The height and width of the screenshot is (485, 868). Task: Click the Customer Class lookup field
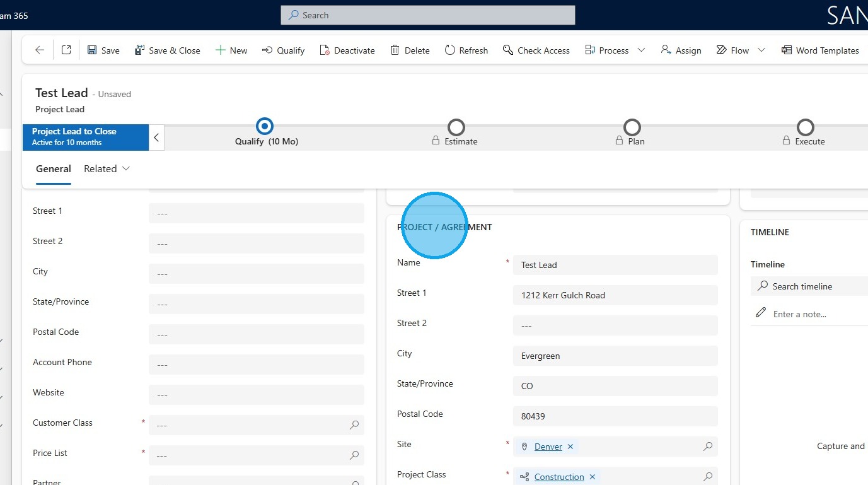[x=257, y=425]
